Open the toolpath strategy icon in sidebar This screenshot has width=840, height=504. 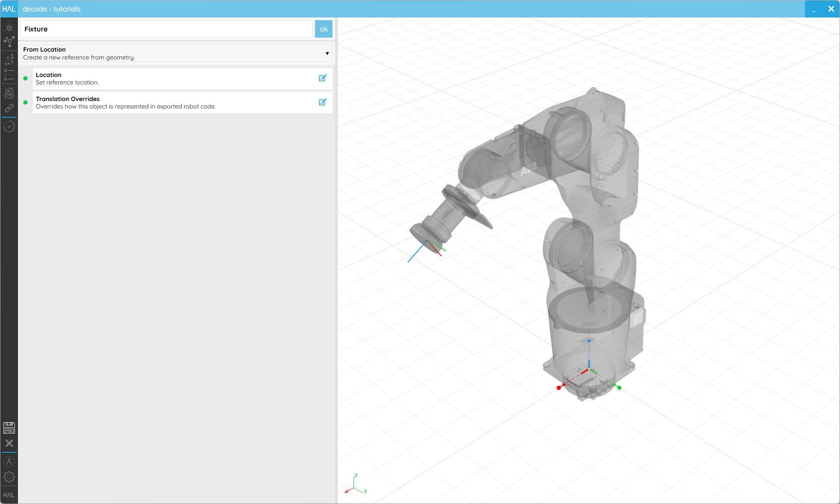pyautogui.click(x=9, y=59)
